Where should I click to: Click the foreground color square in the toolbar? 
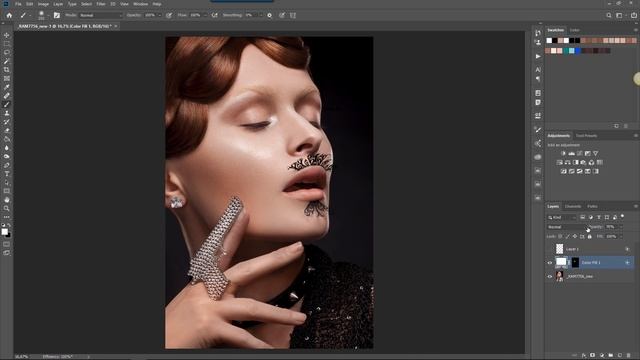(x=4, y=231)
